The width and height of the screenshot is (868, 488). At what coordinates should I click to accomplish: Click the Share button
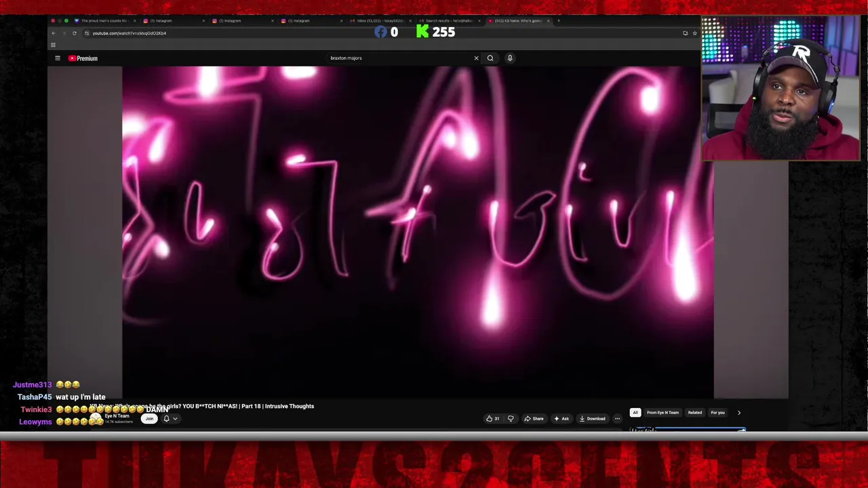(x=534, y=419)
